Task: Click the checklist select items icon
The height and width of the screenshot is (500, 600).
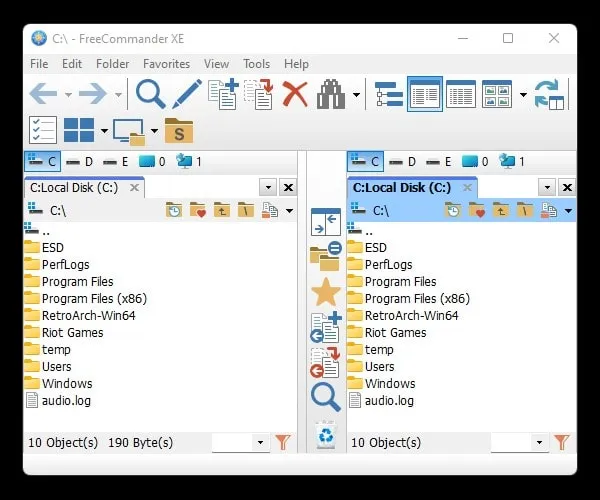Action: click(x=43, y=130)
